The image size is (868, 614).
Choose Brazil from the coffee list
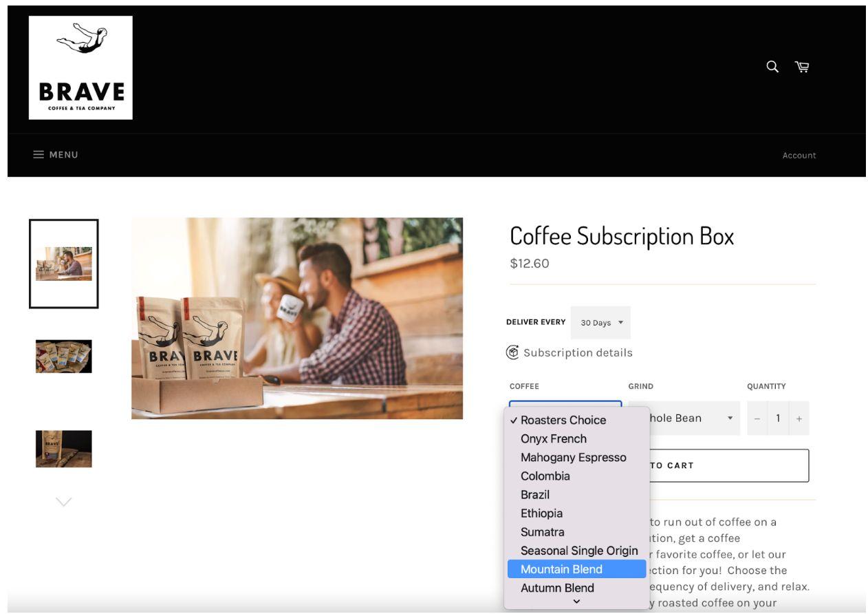576,494
